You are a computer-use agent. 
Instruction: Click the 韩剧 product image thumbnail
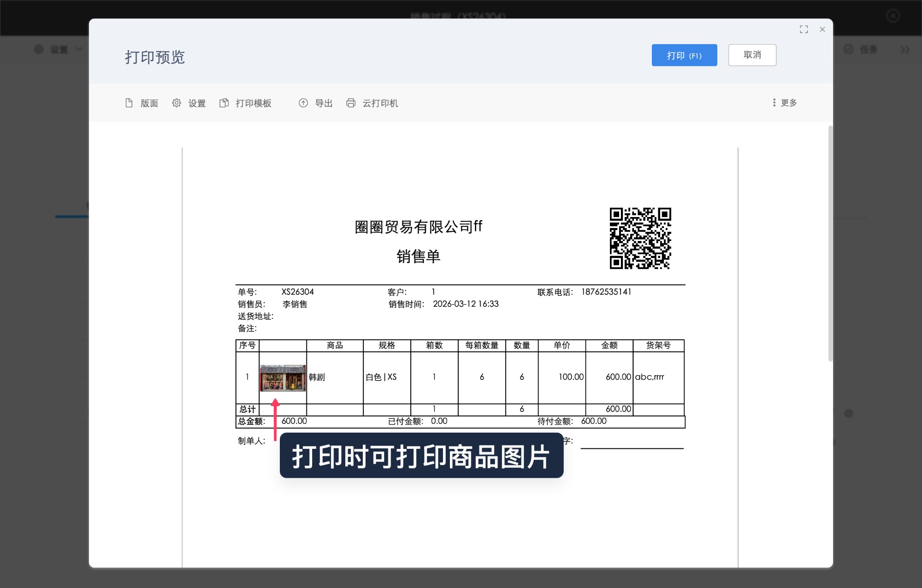[x=282, y=377]
